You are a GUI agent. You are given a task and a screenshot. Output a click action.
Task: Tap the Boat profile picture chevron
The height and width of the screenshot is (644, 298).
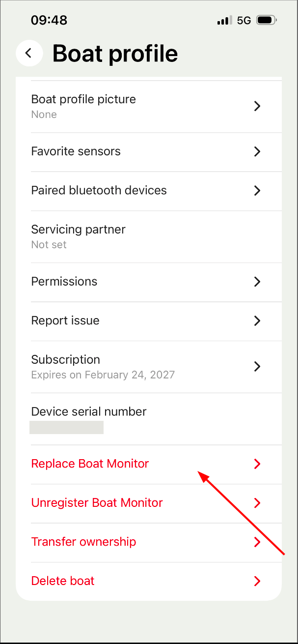257,106
